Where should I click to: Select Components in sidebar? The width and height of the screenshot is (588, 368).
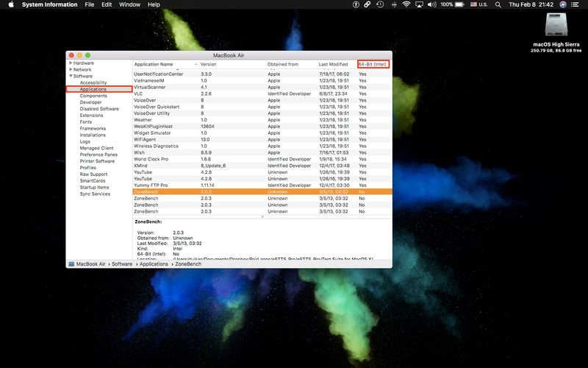click(93, 96)
